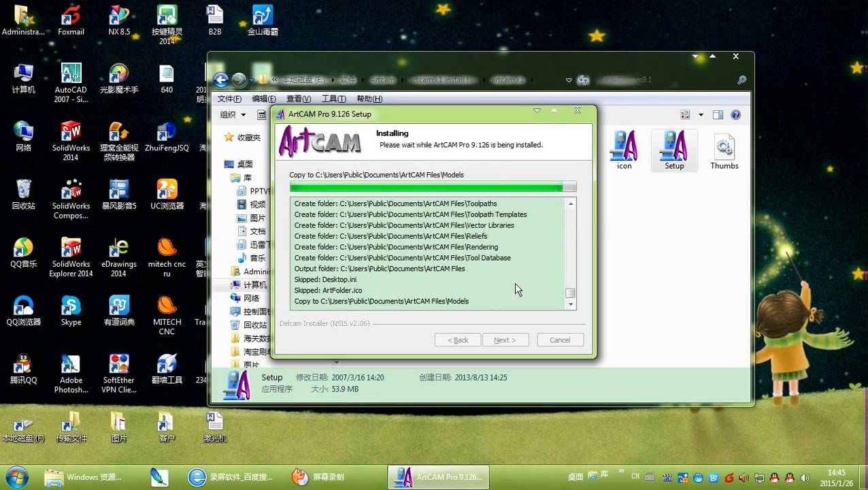Open the 文件(F) menu in Explorer

[x=229, y=99]
